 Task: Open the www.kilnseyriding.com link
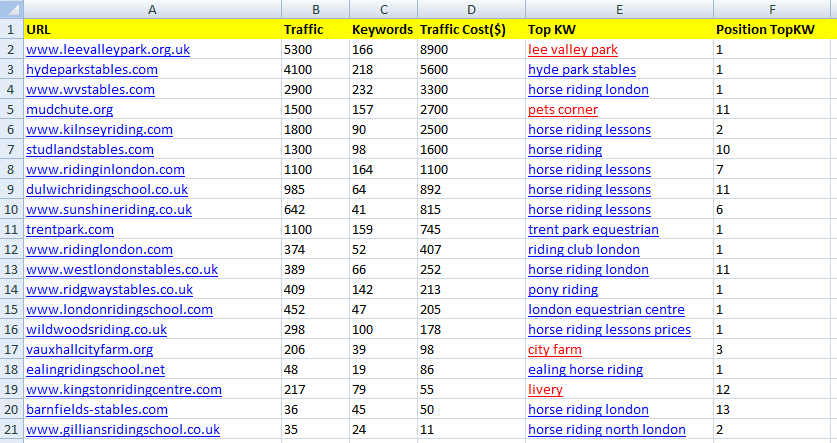click(99, 130)
